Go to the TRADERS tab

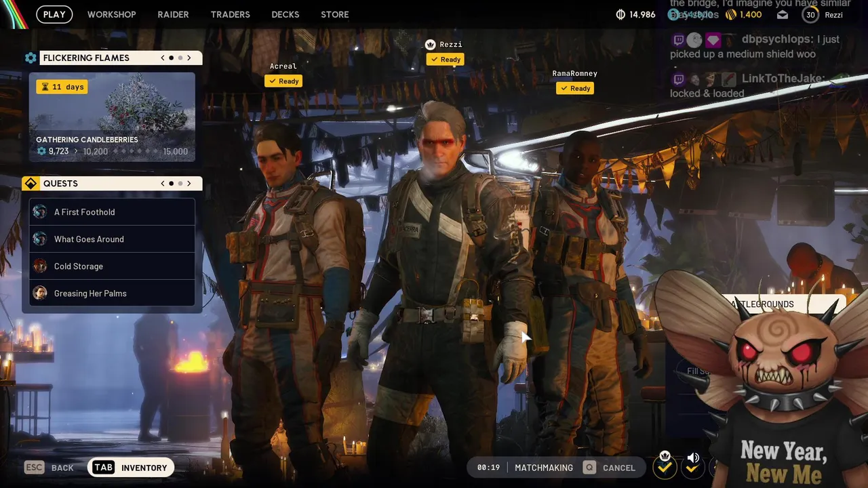coord(230,14)
